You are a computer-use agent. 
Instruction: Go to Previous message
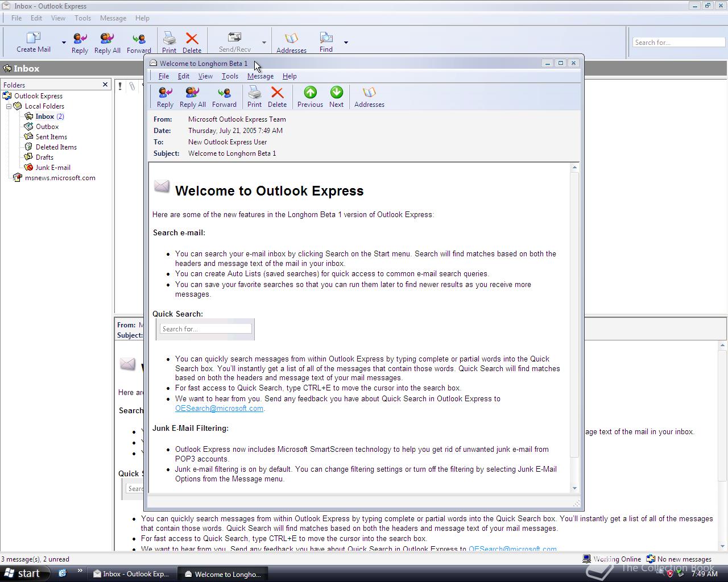coord(310,97)
